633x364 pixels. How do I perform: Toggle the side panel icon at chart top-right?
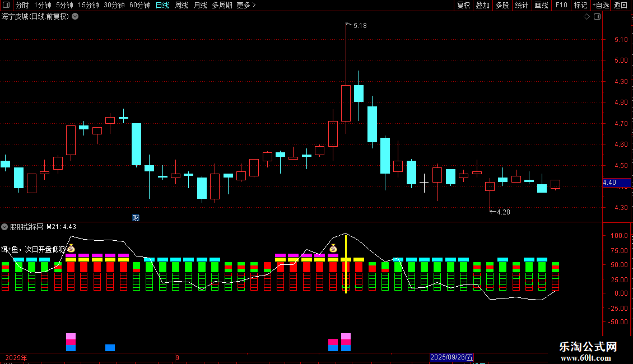tap(597, 17)
